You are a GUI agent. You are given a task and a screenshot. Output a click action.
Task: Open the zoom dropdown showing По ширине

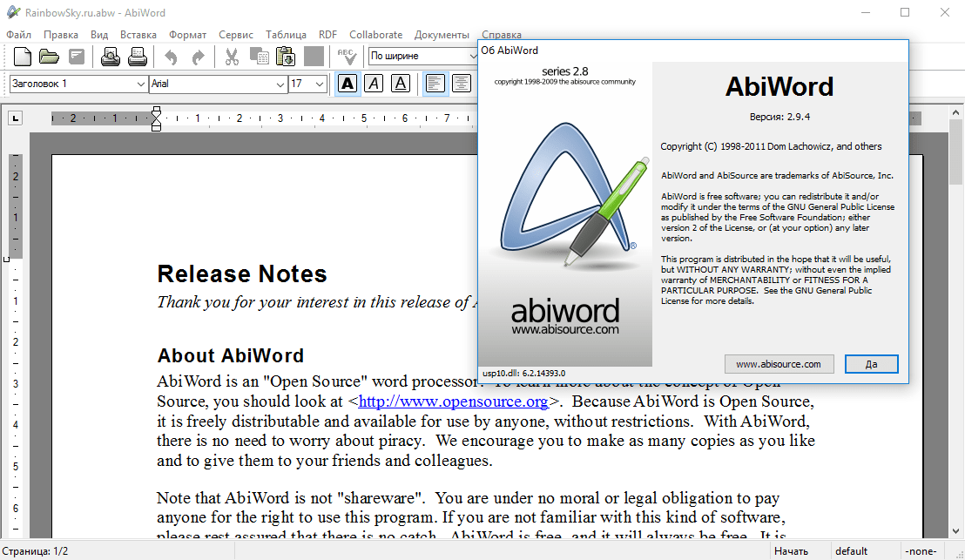tap(422, 56)
